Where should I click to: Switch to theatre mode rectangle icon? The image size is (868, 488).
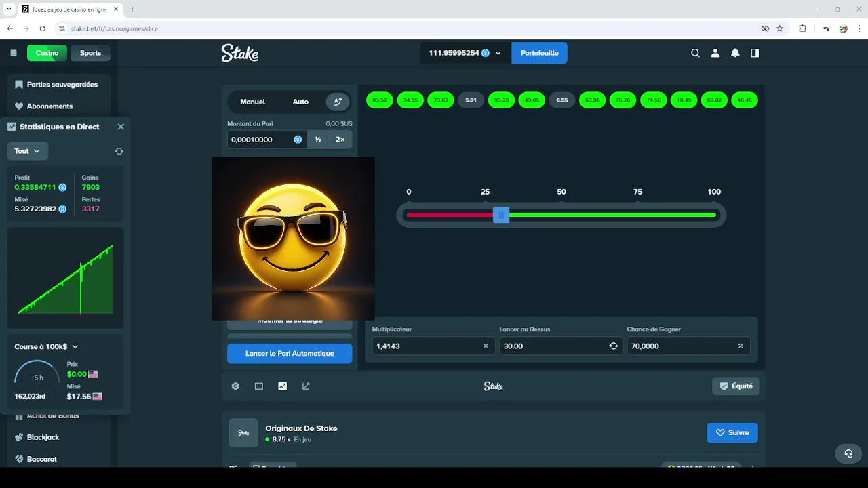coord(259,386)
